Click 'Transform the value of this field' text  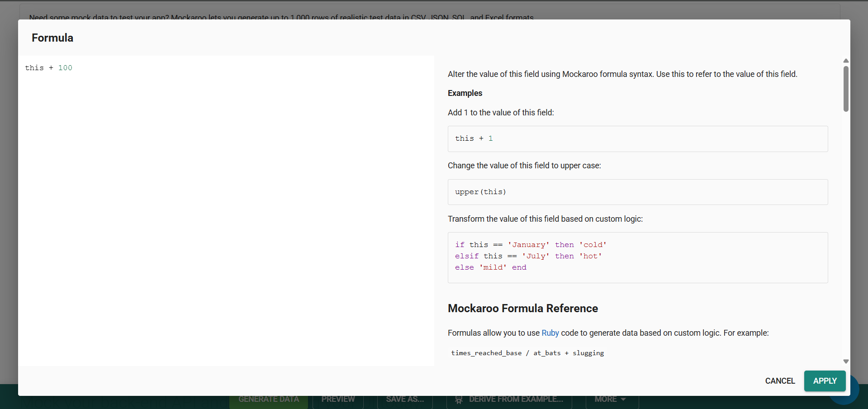click(545, 219)
